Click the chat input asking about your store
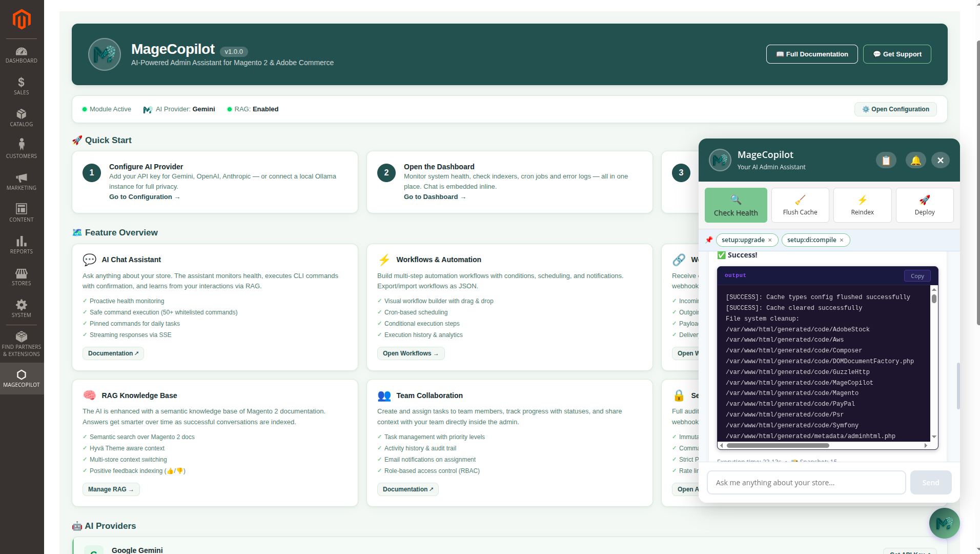 click(806, 482)
